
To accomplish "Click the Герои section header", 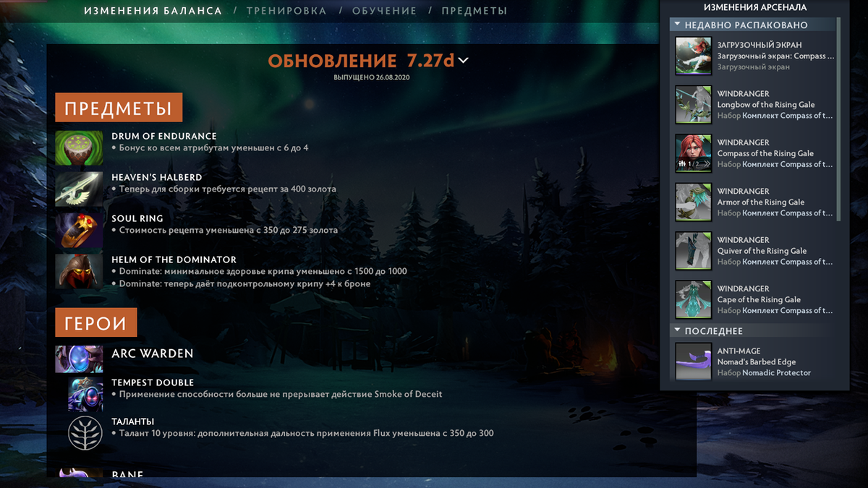I will [96, 322].
